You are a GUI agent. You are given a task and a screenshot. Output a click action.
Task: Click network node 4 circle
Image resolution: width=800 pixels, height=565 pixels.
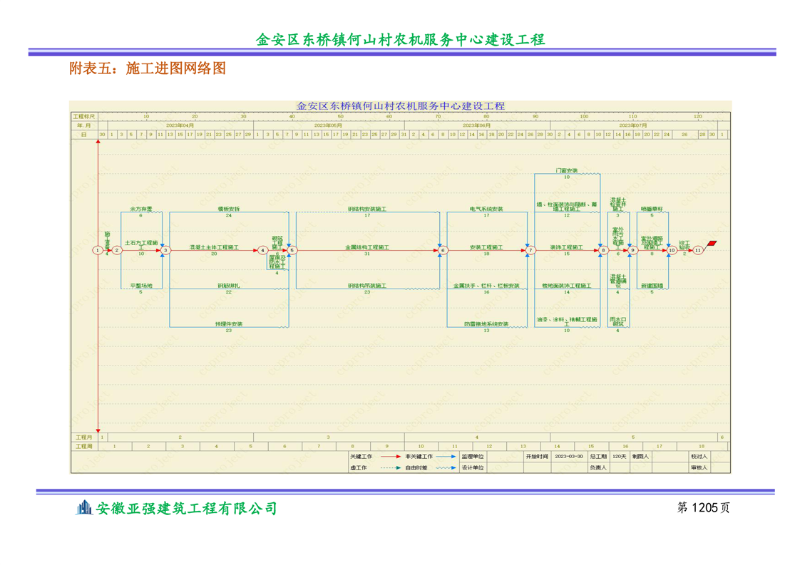coord(262,250)
